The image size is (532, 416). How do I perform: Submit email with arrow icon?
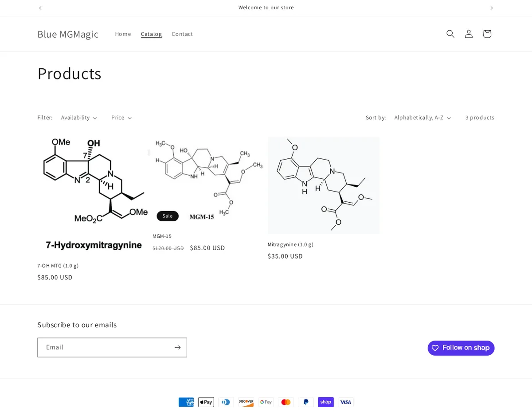(x=177, y=347)
